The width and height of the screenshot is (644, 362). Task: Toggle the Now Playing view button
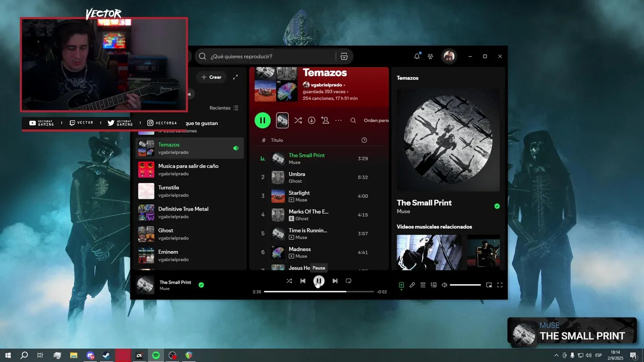point(401,285)
